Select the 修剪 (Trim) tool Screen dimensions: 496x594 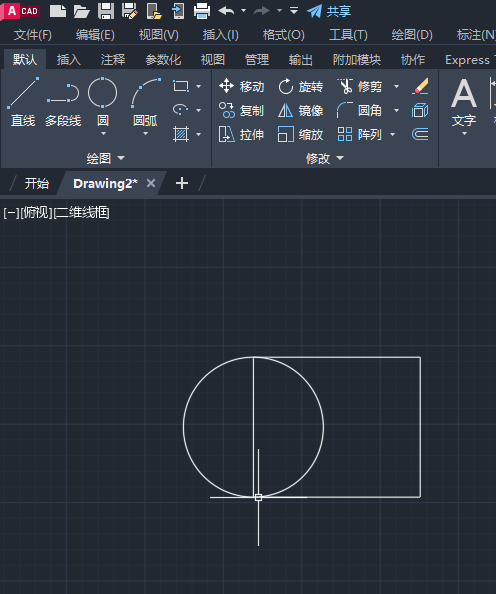click(x=360, y=86)
